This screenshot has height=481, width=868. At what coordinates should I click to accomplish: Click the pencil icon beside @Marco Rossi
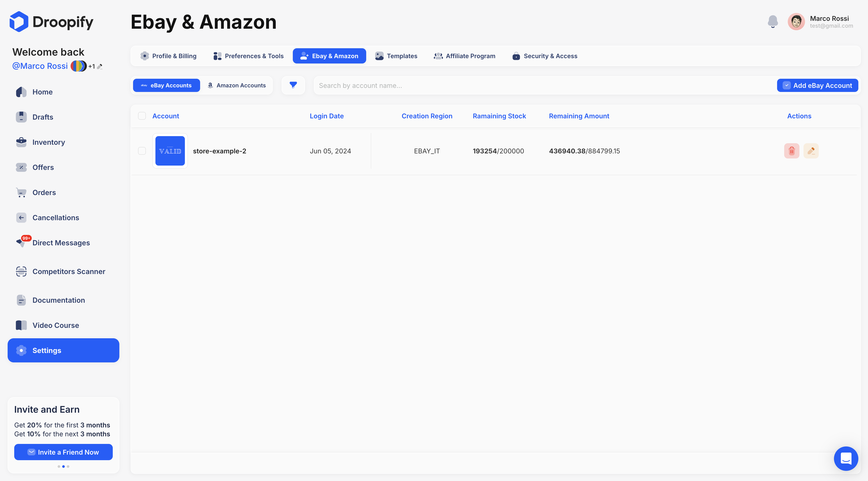click(100, 66)
